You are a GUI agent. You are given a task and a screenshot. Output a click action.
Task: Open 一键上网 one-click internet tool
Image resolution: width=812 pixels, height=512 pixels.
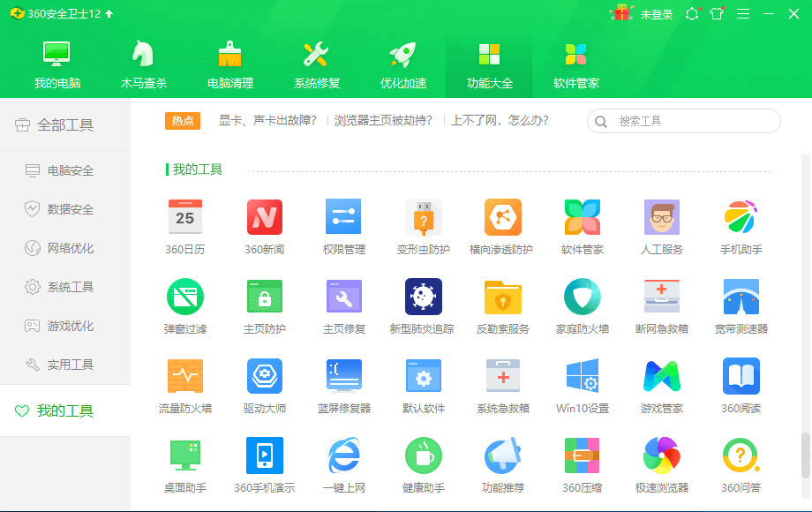344,465
